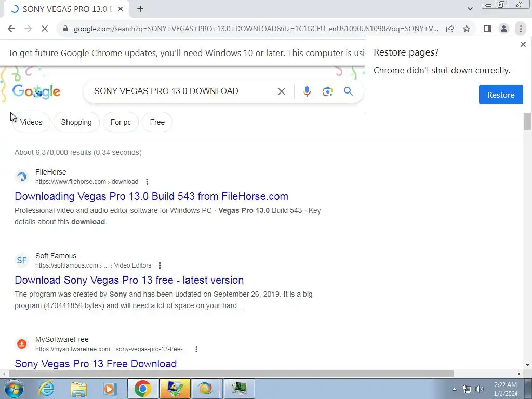Viewport: 532px width, 399px height.
Task: Search by image with Google Lens
Action: (327, 91)
